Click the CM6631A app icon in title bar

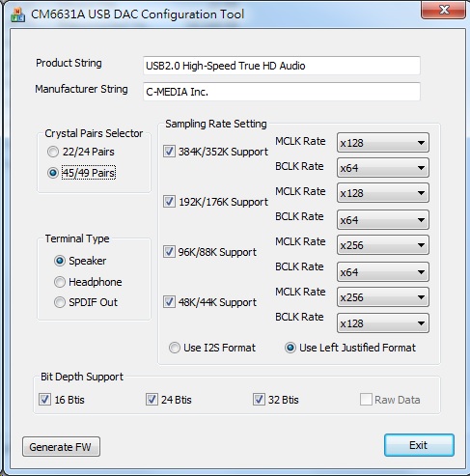click(x=17, y=14)
